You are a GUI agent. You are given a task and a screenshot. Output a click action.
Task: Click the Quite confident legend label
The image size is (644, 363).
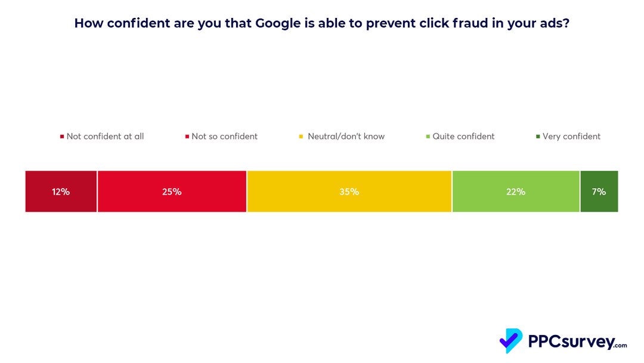(x=464, y=137)
